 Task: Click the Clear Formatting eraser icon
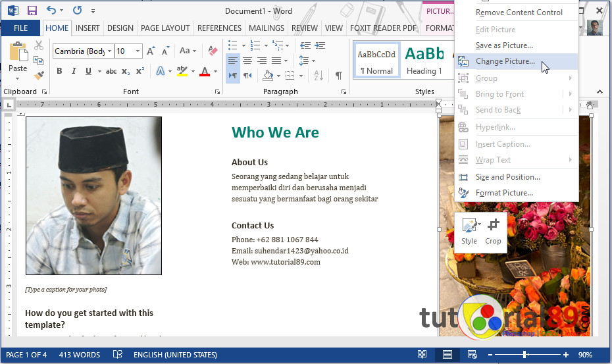pyautogui.click(x=213, y=51)
